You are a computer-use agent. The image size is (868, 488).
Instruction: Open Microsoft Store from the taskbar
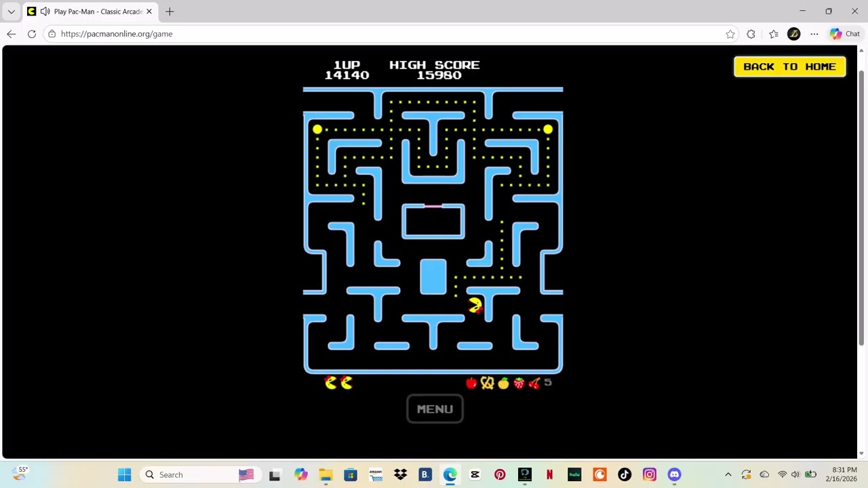351,474
